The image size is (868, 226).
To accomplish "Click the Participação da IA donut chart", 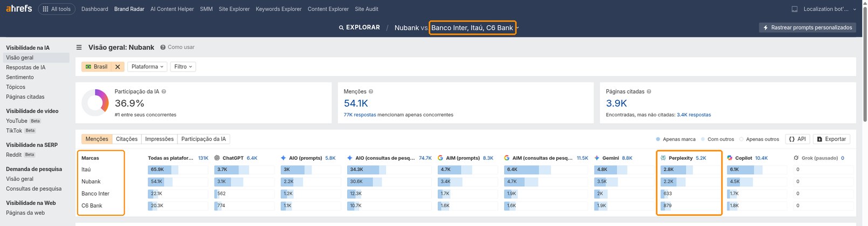I will (95, 103).
